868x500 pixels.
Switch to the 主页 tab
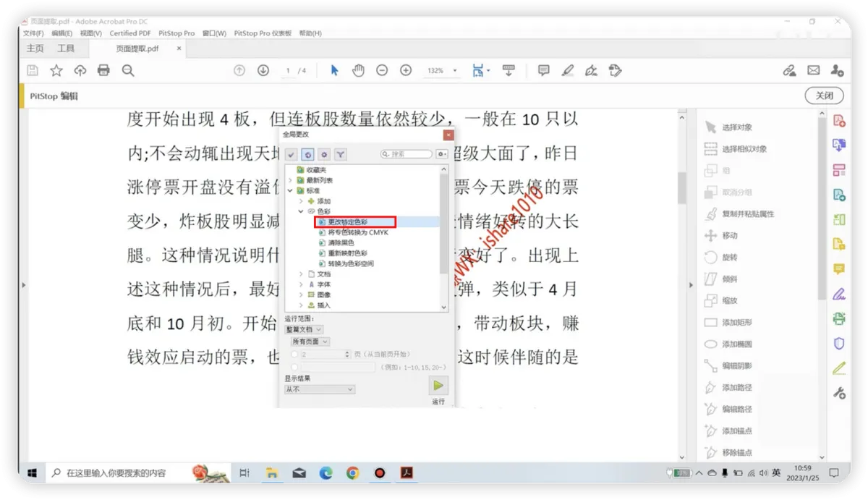(x=35, y=48)
